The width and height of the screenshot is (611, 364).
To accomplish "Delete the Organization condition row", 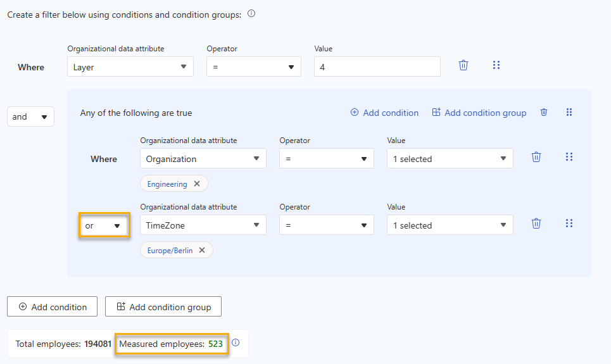I will click(536, 157).
